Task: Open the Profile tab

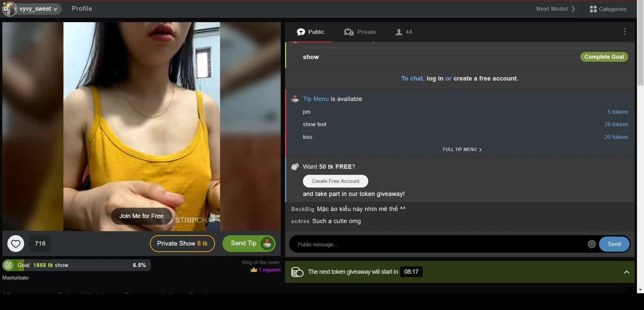Action: 82,9
